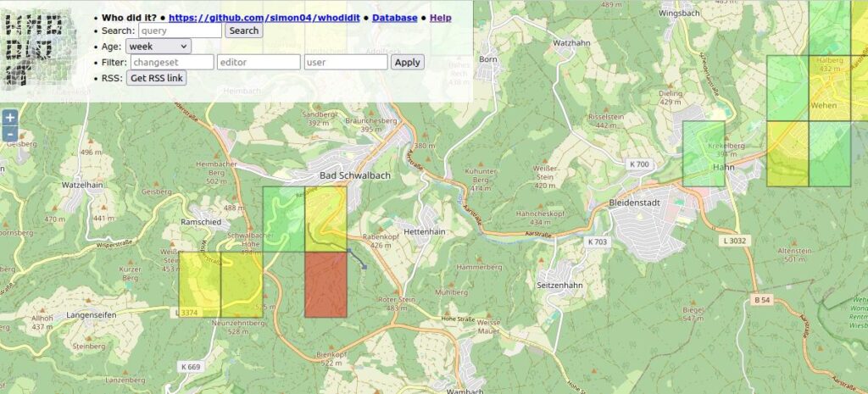Click the Search button
Screen dimensions: 868x394
pos(243,31)
